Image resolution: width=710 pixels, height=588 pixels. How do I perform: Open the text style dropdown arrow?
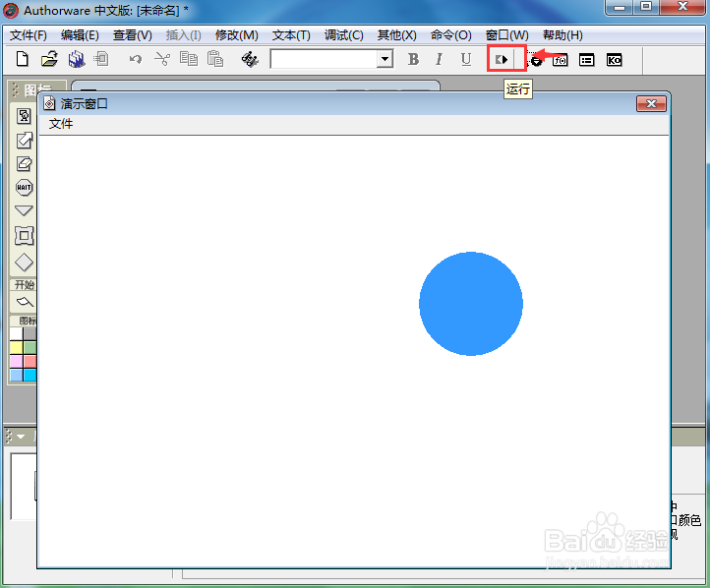coord(385,59)
